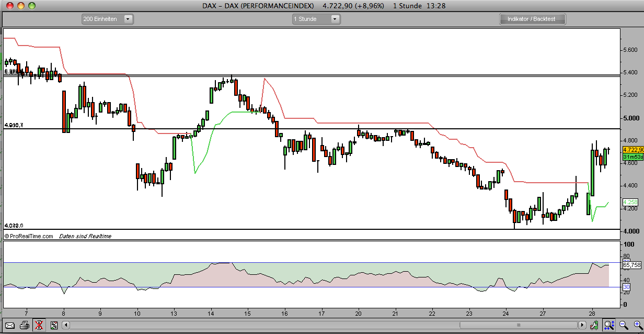
Task: Open the 200 Einheiten dropdown
Action: (x=108, y=19)
